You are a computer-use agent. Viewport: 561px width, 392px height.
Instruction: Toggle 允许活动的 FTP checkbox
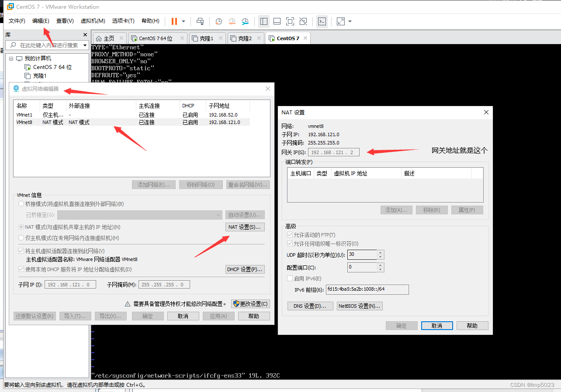point(290,235)
